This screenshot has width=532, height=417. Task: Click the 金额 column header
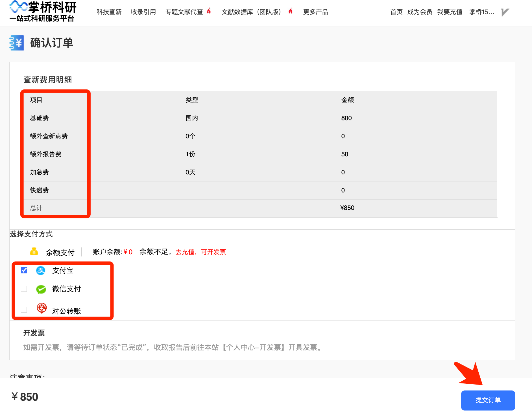(348, 100)
